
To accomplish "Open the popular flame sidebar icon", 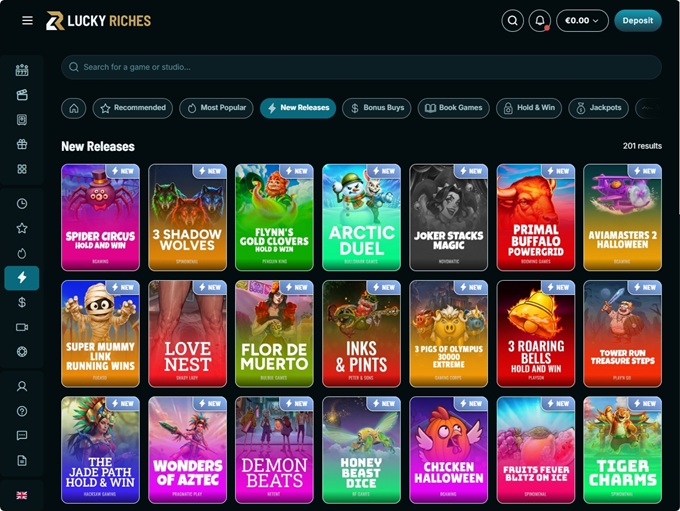I will 22,253.
